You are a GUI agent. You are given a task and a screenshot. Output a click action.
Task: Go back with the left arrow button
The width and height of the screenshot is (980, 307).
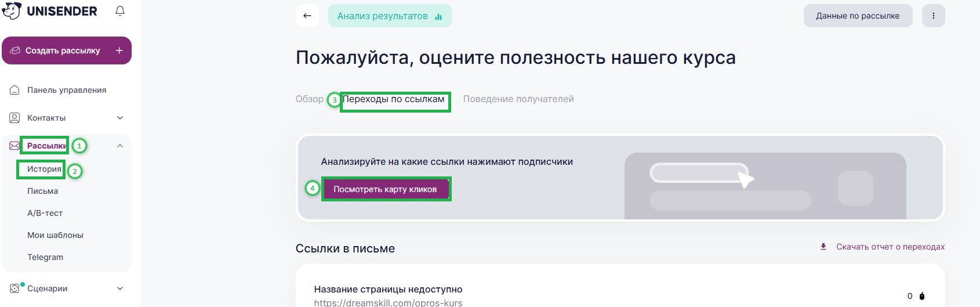(307, 16)
